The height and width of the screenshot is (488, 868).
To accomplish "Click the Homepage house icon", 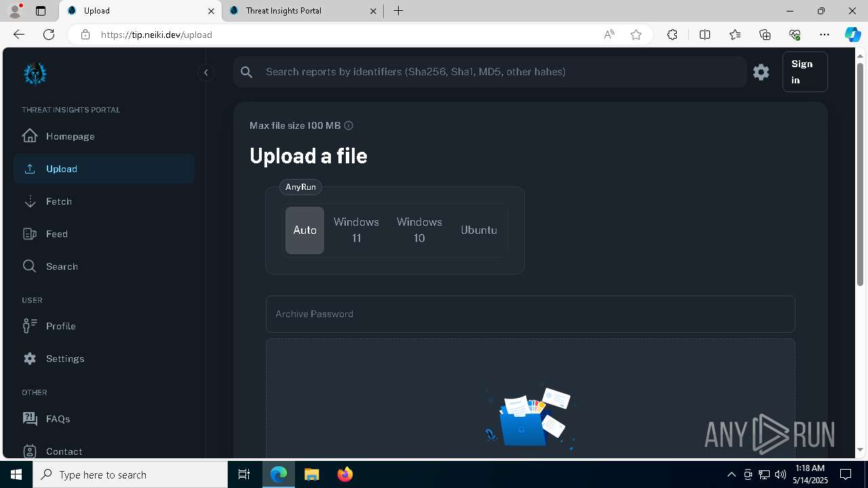I will (x=30, y=136).
